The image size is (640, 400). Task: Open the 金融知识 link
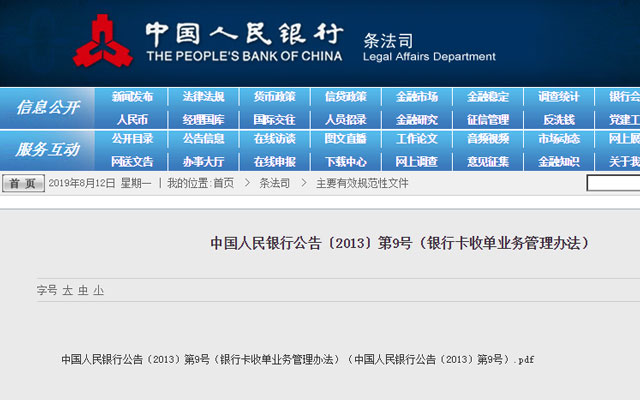[559, 162]
